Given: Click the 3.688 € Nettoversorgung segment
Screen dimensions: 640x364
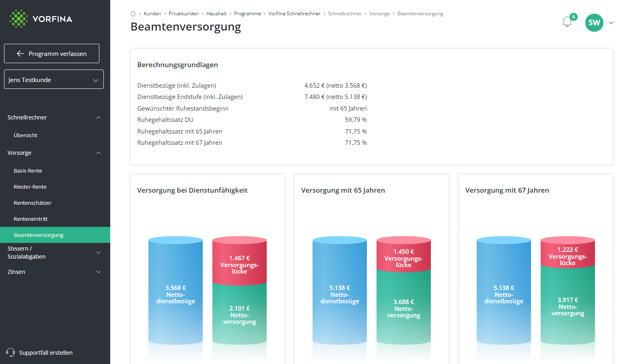Looking at the screenshot, I should tap(403, 308).
